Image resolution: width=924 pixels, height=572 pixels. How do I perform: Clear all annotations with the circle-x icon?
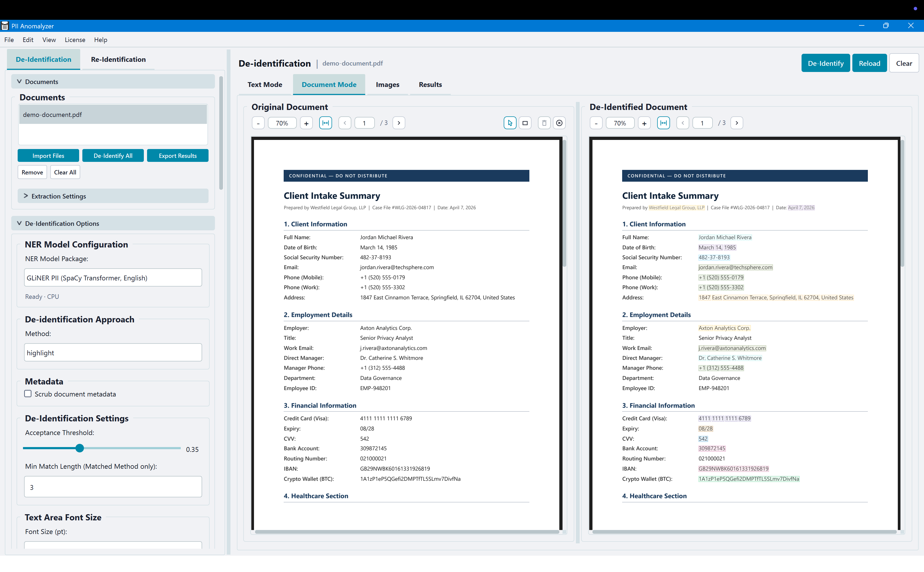click(559, 123)
